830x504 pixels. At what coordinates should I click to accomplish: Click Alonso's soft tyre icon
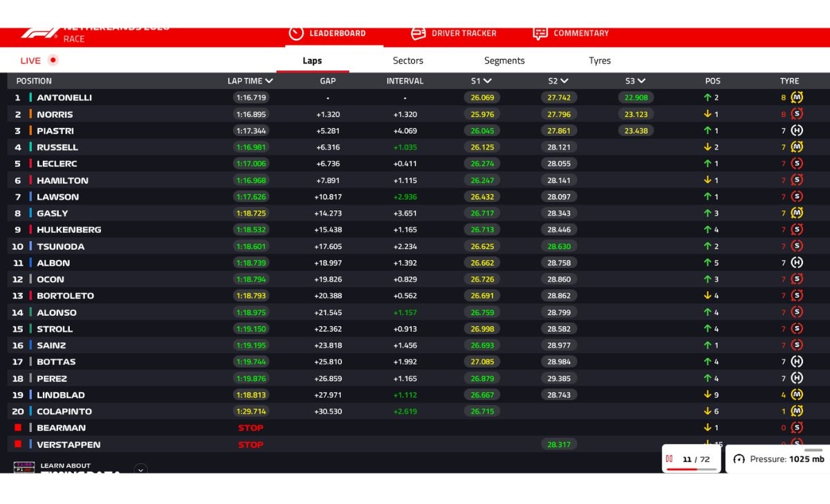point(797,312)
